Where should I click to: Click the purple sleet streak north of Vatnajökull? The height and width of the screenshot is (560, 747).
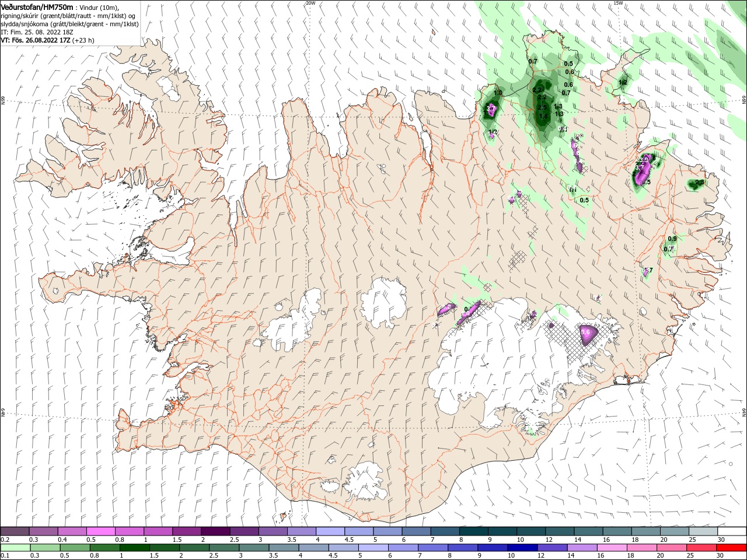click(469, 311)
